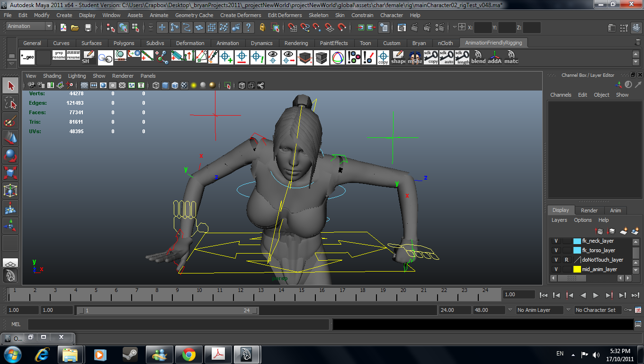Open the No Character Set dropdown

pyautogui.click(x=598, y=310)
